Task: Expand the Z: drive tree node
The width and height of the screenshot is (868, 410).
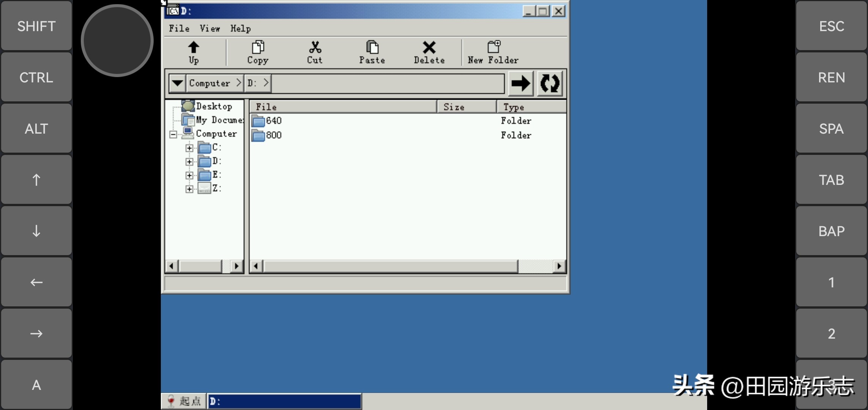Action: (x=189, y=189)
